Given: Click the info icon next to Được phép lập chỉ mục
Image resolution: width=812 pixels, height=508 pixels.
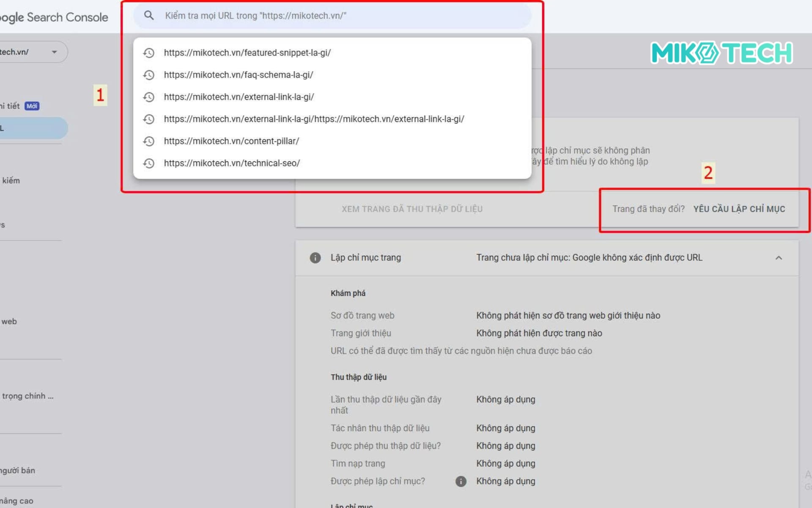Looking at the screenshot, I should 461,481.
